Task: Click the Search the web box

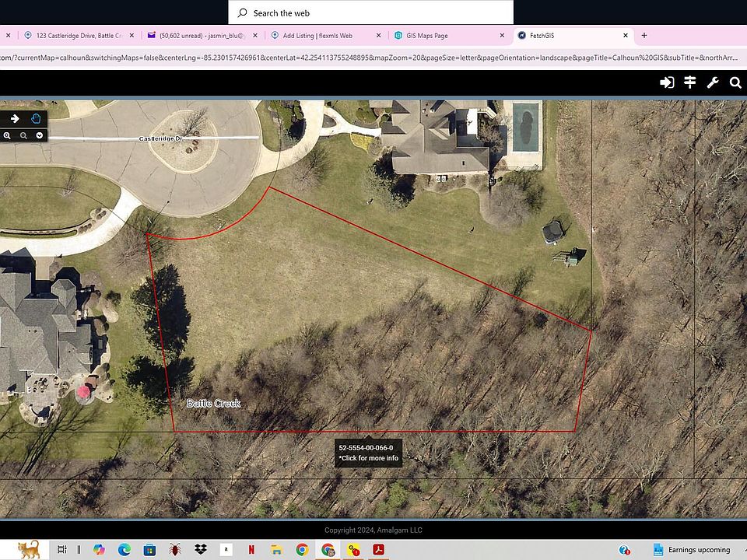Action: (x=370, y=13)
